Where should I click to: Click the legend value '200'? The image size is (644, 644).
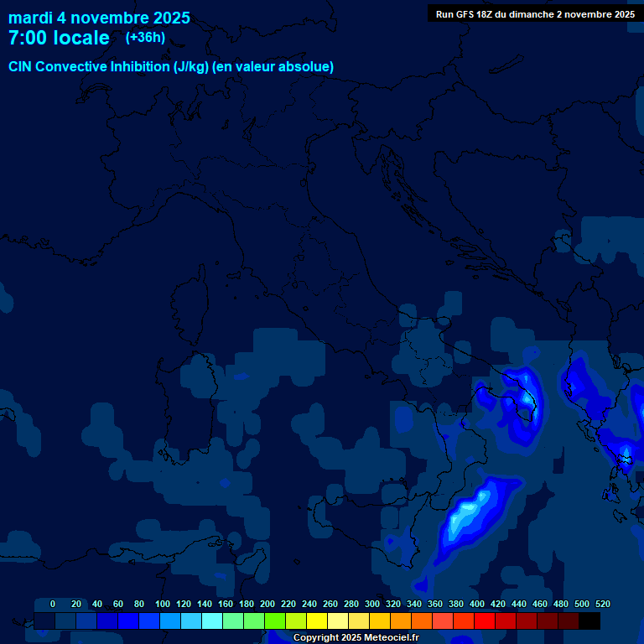coord(267,604)
